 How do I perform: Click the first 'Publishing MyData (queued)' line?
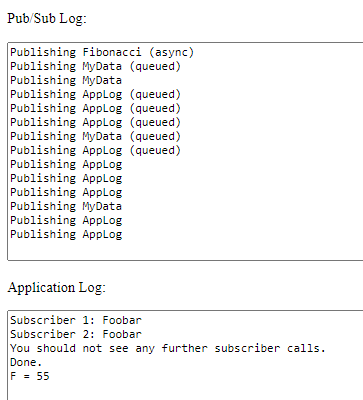95,66
